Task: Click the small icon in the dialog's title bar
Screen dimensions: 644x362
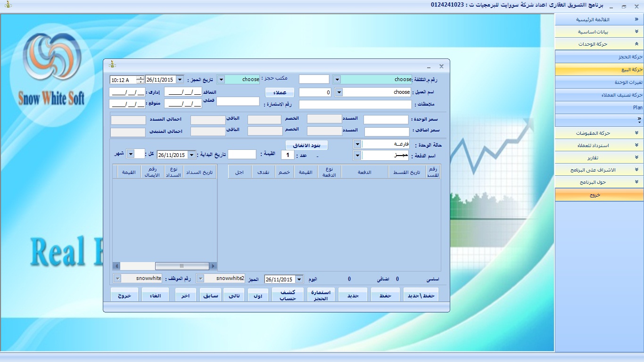Action: pyautogui.click(x=112, y=65)
